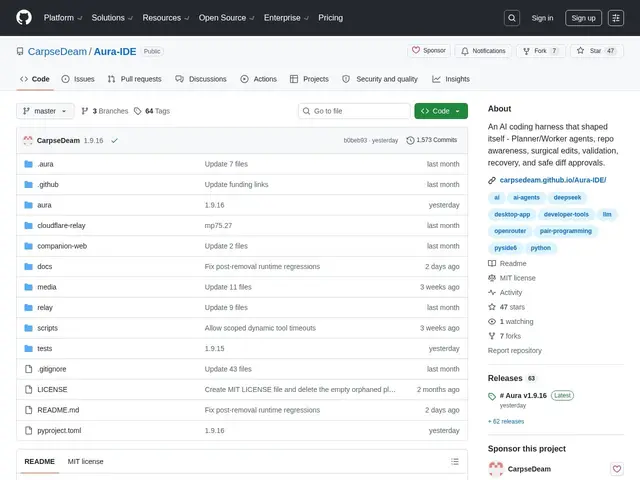Click the sponsor heart button beside CarpseDeam
The height and width of the screenshot is (480, 640).
(617, 469)
